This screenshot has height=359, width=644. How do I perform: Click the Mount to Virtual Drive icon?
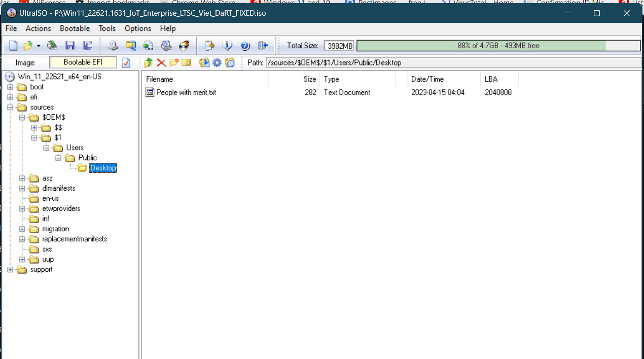point(166,46)
